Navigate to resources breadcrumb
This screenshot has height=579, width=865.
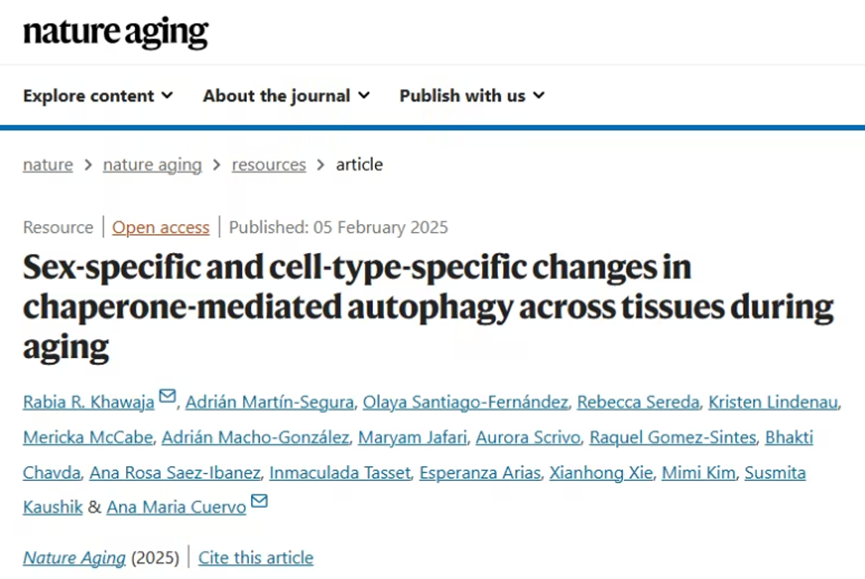[269, 164]
